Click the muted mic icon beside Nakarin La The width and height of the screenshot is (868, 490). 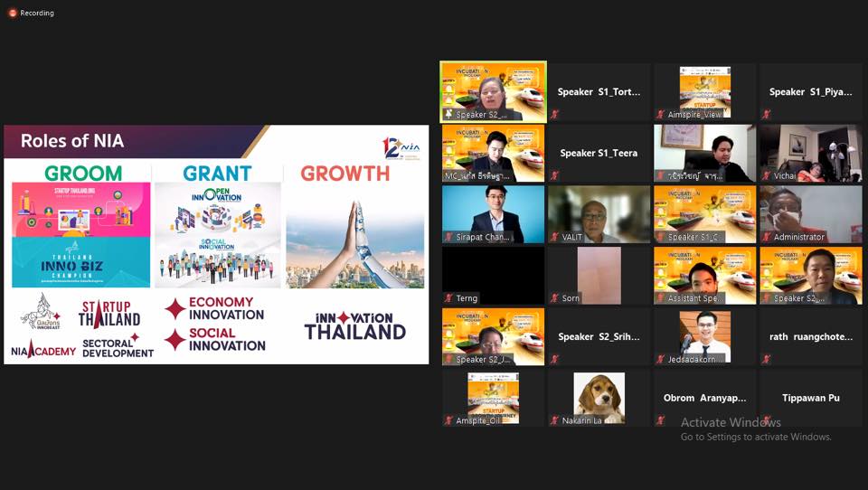point(554,420)
